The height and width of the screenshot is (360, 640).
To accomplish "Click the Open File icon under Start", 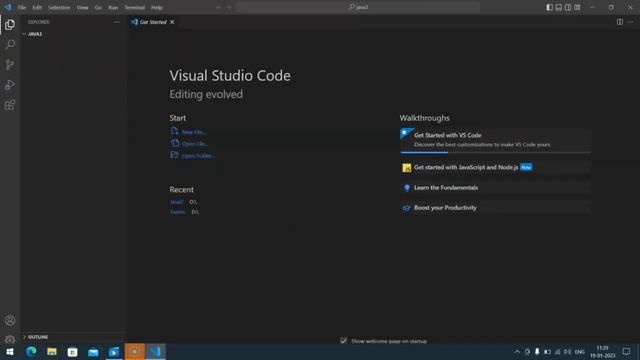I will (x=174, y=143).
